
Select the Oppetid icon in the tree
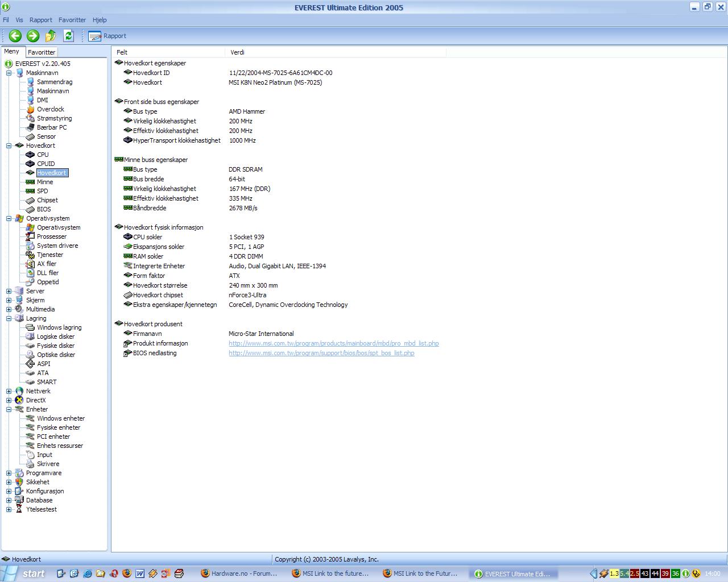(31, 282)
